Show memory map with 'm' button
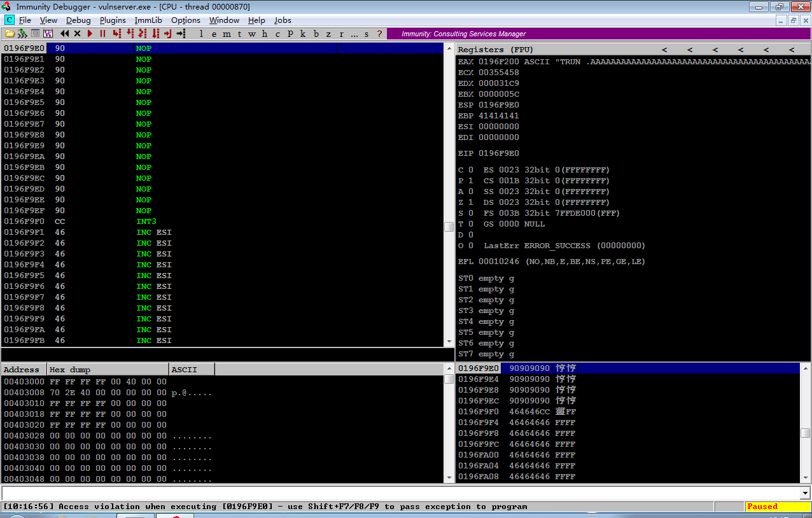The height and width of the screenshot is (518, 812). [x=227, y=34]
